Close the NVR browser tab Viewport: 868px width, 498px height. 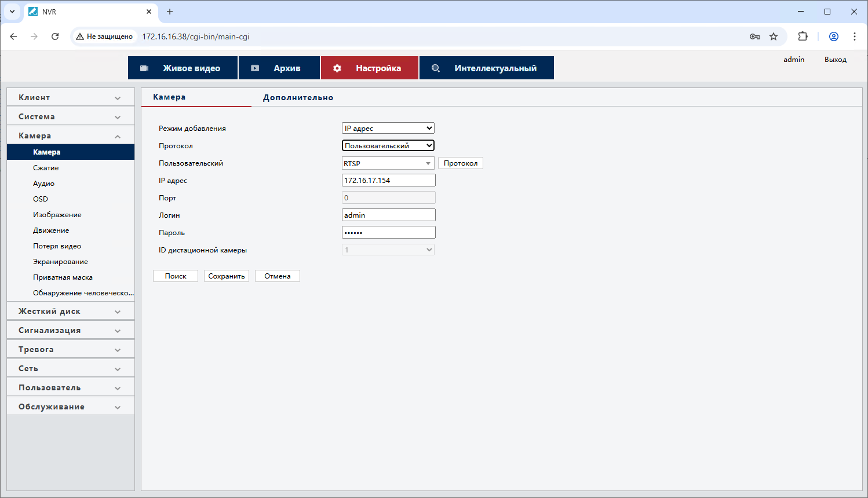pyautogui.click(x=149, y=12)
